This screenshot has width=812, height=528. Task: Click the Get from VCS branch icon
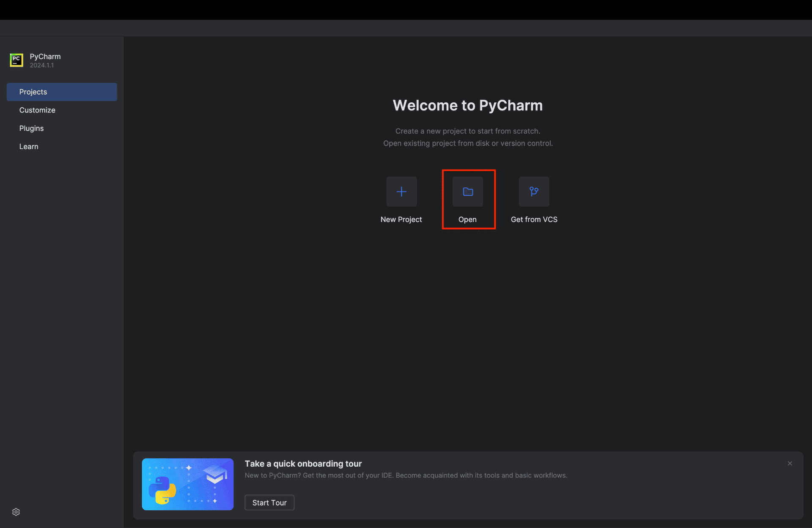pos(534,192)
